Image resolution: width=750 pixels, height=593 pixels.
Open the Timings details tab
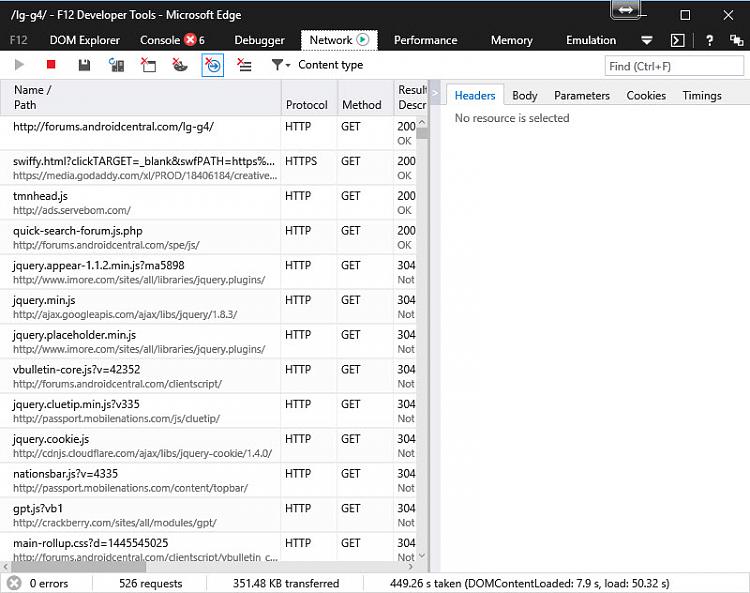click(702, 96)
